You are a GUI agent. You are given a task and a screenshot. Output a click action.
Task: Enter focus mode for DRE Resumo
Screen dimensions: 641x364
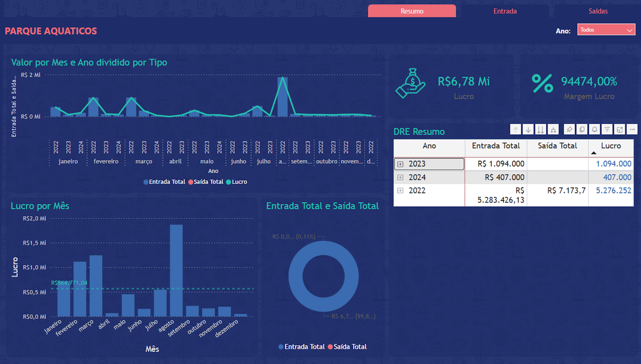click(x=620, y=129)
